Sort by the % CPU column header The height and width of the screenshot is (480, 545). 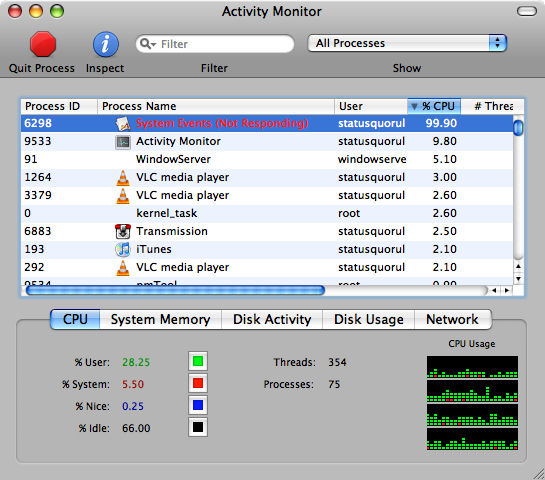pyautogui.click(x=434, y=106)
